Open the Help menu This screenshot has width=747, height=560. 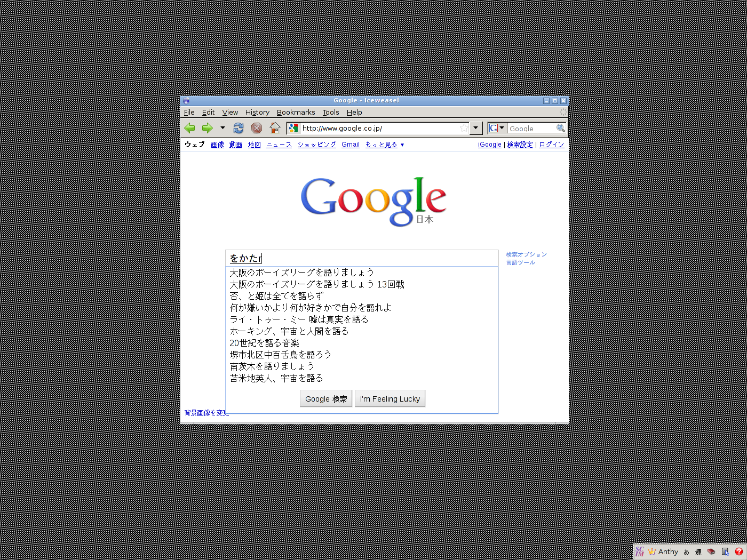click(354, 112)
